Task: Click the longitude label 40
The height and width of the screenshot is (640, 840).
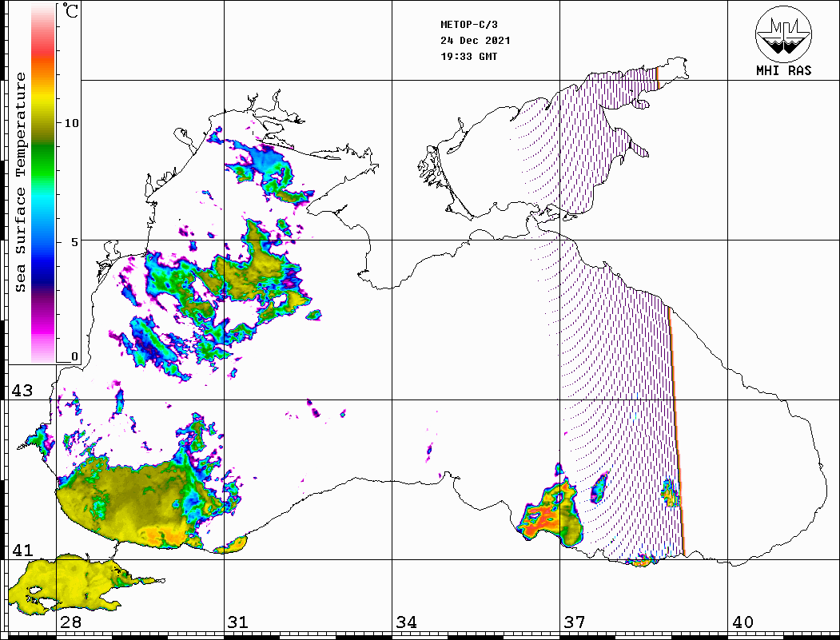Action: pyautogui.click(x=742, y=622)
